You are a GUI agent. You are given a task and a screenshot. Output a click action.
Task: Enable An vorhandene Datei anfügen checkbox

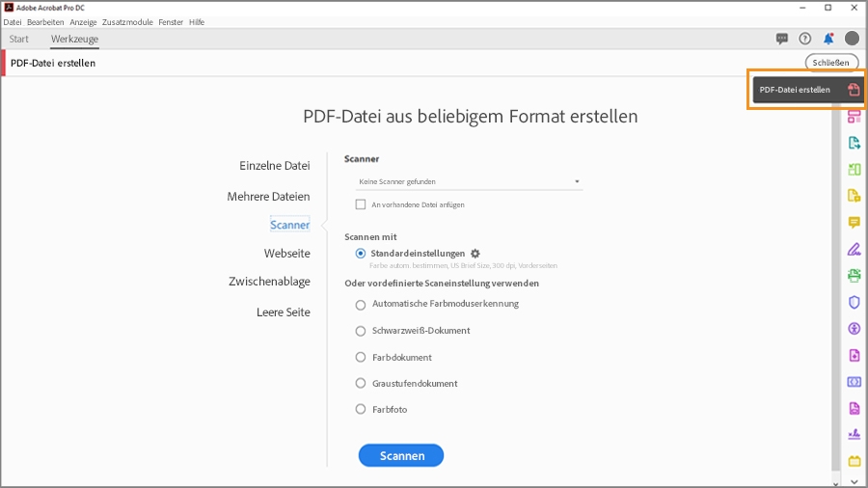(361, 204)
